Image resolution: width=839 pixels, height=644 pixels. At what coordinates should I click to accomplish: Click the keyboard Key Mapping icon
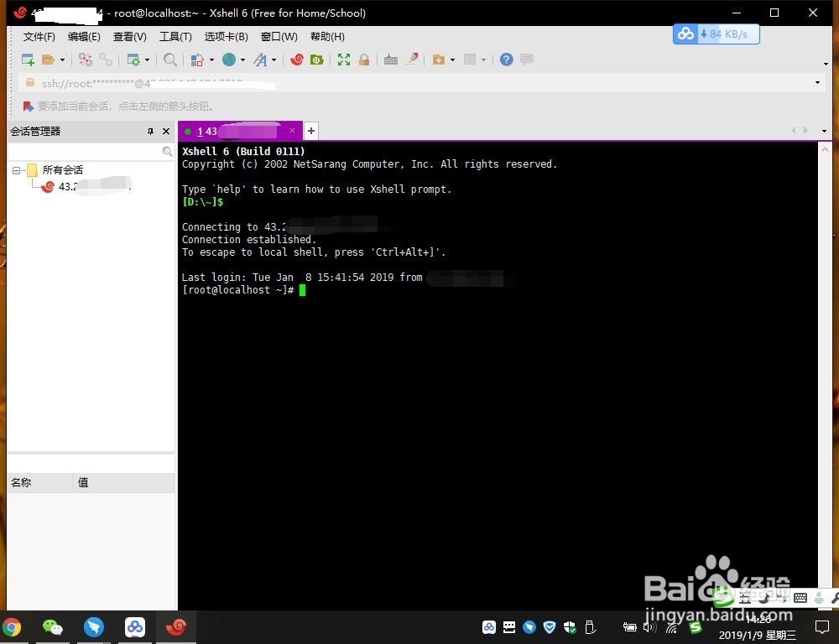[x=391, y=60]
